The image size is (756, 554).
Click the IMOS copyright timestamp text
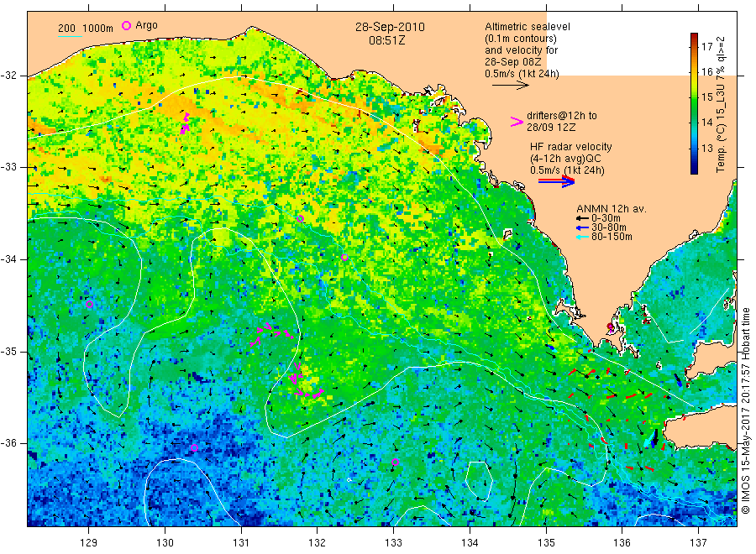click(746, 411)
